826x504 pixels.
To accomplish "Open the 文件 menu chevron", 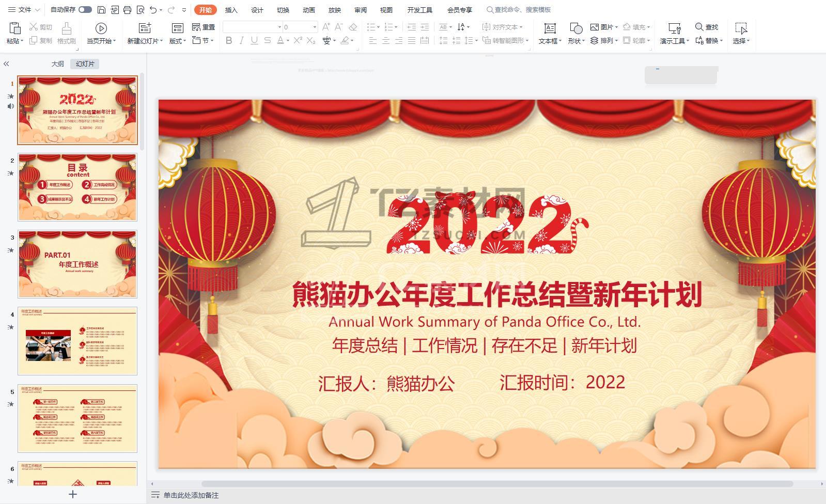I will (x=37, y=10).
